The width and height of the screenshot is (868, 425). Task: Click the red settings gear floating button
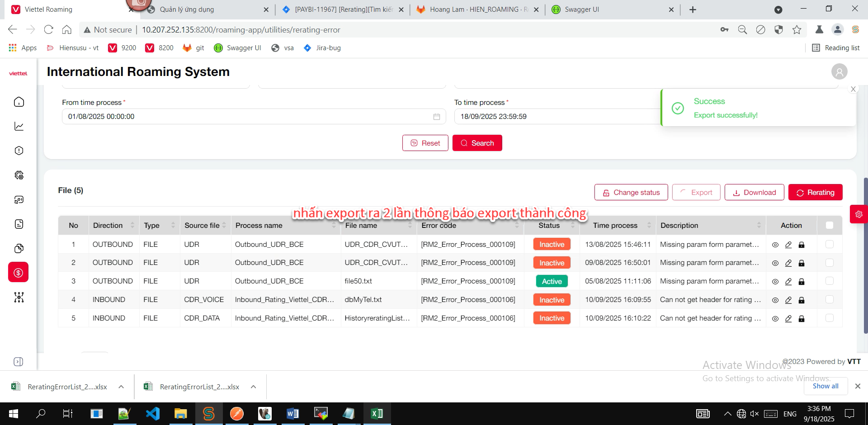click(x=859, y=214)
